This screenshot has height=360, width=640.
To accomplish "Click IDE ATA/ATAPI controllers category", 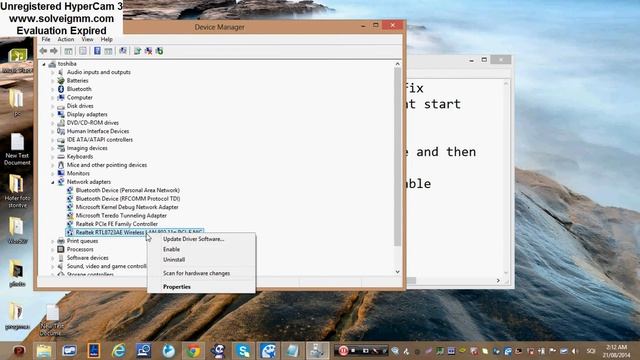I will 100,140.
